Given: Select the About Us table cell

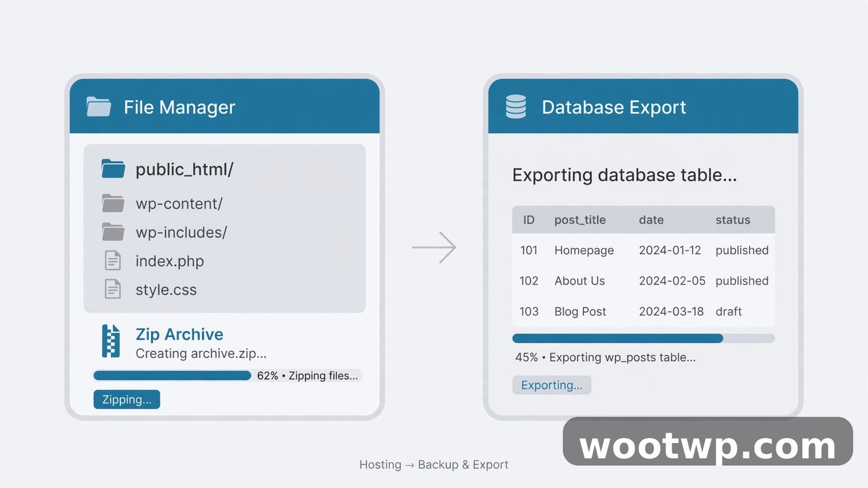Looking at the screenshot, I should pos(579,281).
